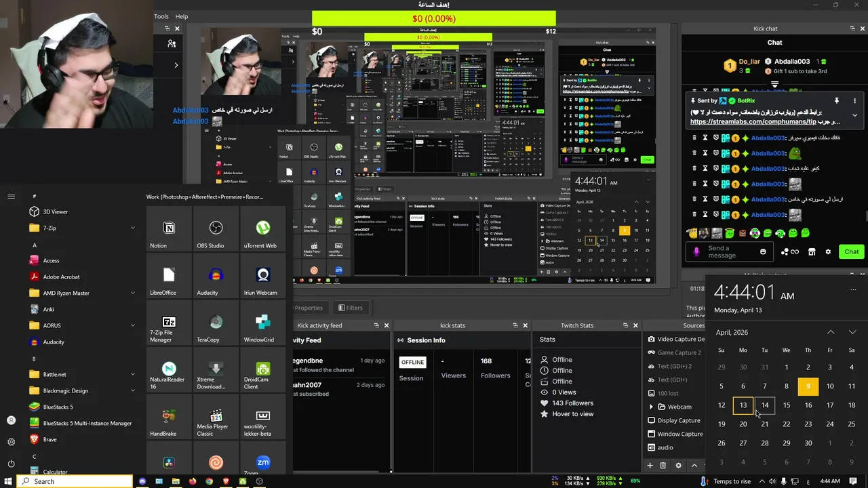Move source up with the arrow icon
Image resolution: width=868 pixels, height=488 pixels.
point(694,466)
